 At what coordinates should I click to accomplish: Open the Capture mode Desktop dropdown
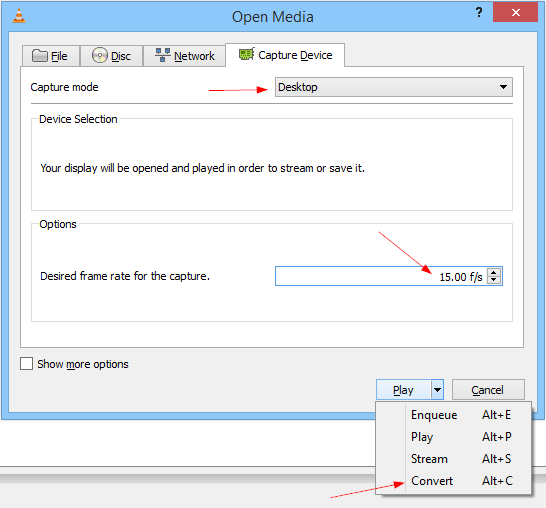coord(393,87)
